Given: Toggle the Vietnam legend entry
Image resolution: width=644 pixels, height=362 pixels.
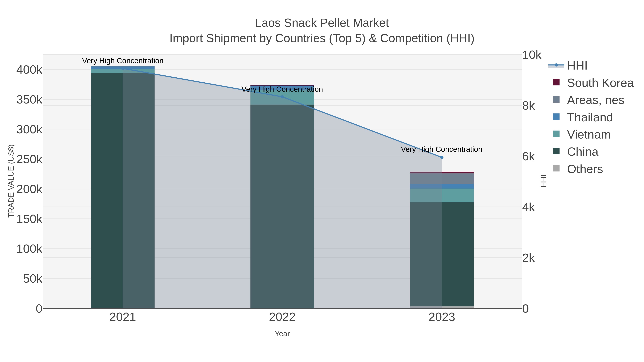Looking at the screenshot, I should (x=582, y=135).
